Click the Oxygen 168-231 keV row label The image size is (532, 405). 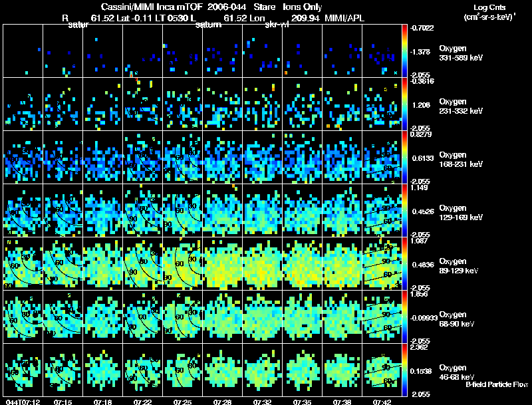pyautogui.click(x=461, y=160)
